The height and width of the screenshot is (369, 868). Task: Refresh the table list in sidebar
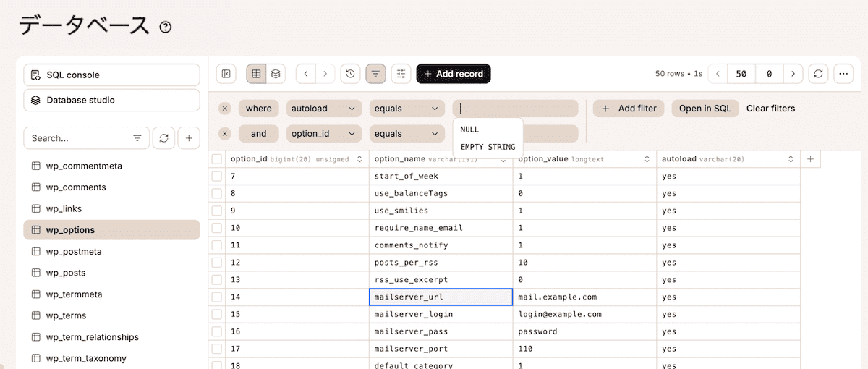(x=164, y=138)
